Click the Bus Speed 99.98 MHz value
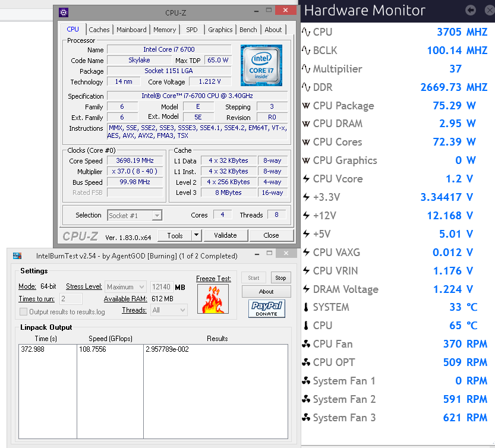The width and height of the screenshot is (495, 448). [135, 182]
